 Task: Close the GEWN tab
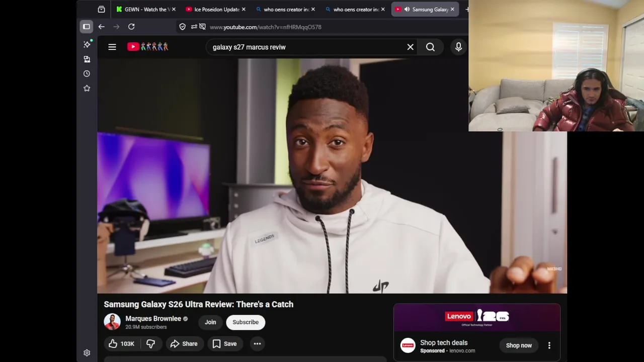pos(174,9)
